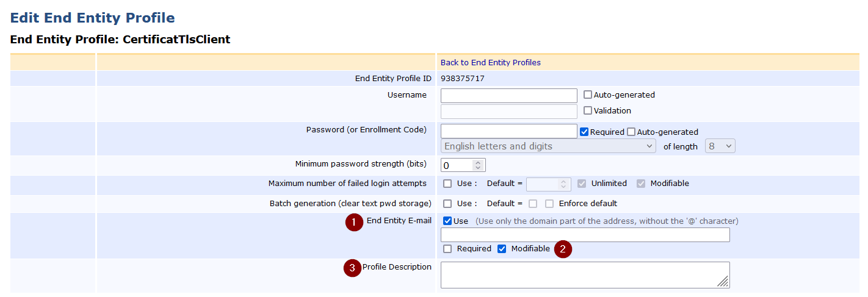The width and height of the screenshot is (868, 297).
Task: Click the Password or Enrollment Code field
Action: coord(508,131)
